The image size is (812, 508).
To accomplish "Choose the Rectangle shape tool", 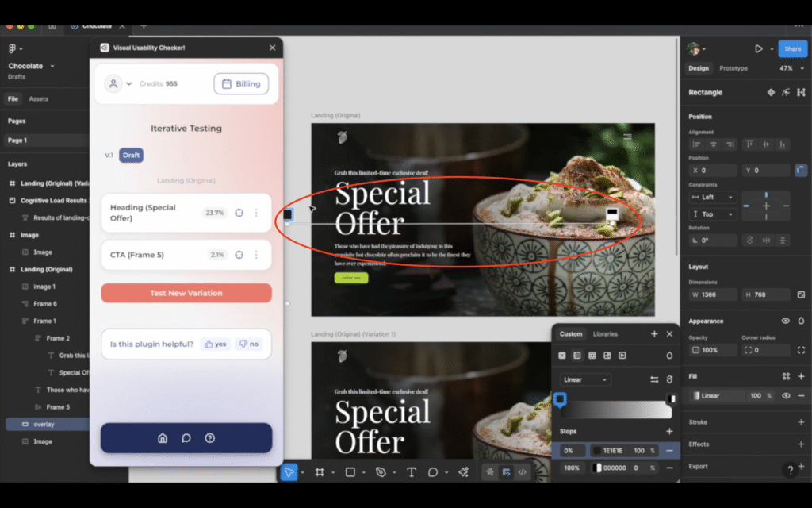I will click(350, 472).
